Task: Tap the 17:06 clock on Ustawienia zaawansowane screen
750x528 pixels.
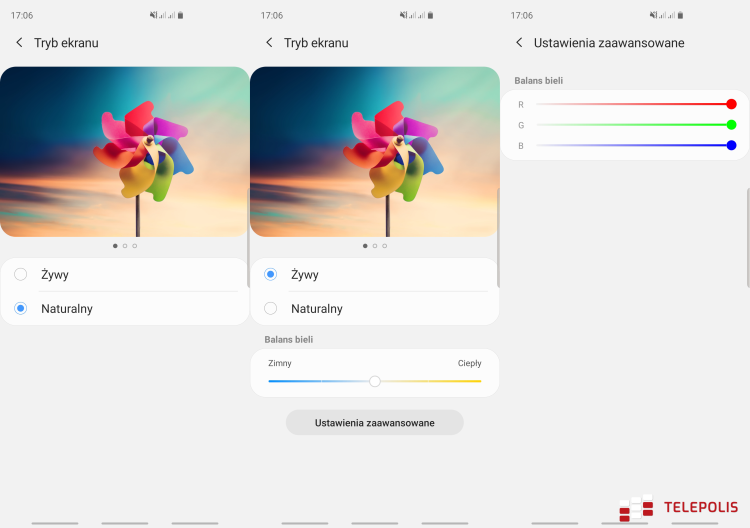Action: tap(521, 16)
